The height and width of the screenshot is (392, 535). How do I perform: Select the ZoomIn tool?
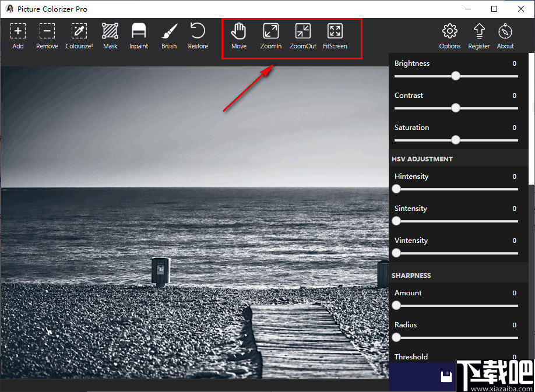[270, 35]
